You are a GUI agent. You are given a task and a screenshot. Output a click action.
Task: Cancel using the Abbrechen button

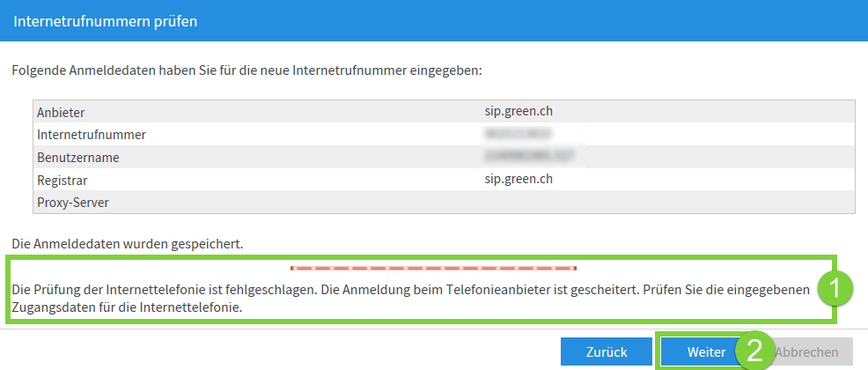pos(807,351)
